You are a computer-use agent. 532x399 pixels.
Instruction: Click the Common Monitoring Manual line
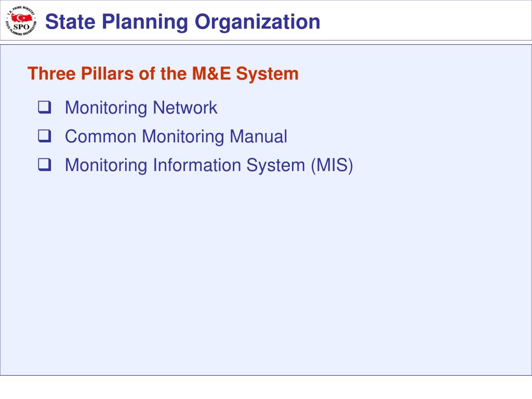(x=176, y=137)
